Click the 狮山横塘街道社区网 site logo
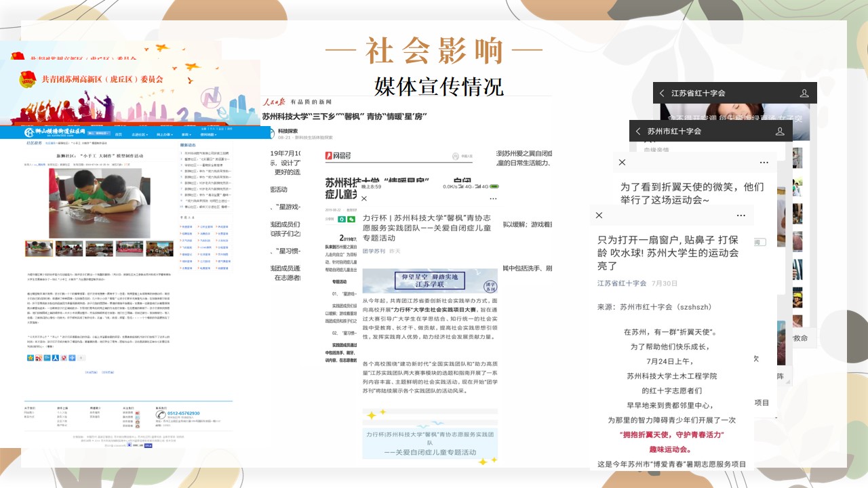This screenshot has height=488, width=868. coord(56,131)
